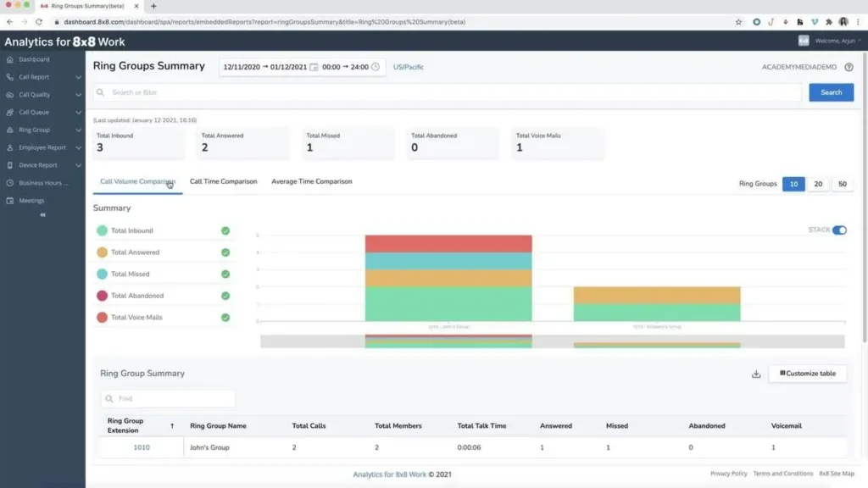The height and width of the screenshot is (488, 868).
Task: Type in the Find field of Ring Group Summary
Action: (167, 397)
